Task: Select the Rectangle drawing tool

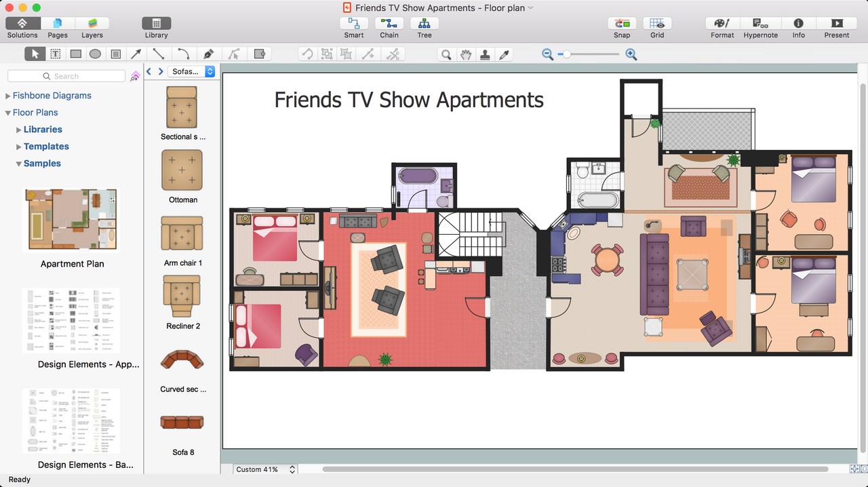Action: click(x=75, y=54)
